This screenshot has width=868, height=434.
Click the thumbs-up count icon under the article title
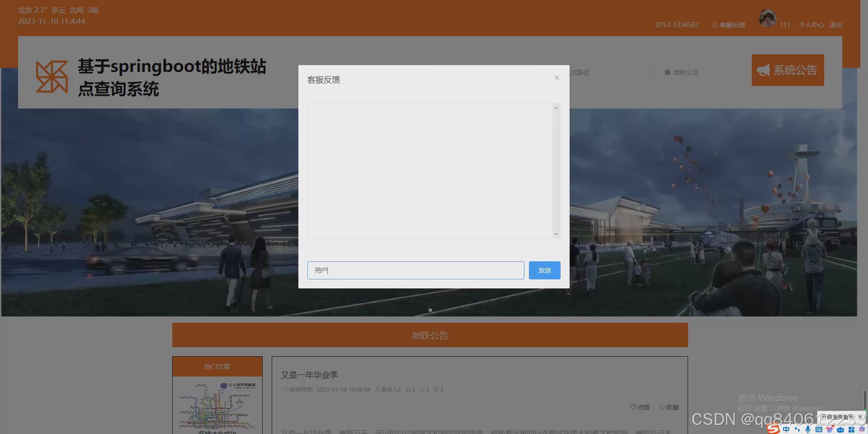point(408,389)
